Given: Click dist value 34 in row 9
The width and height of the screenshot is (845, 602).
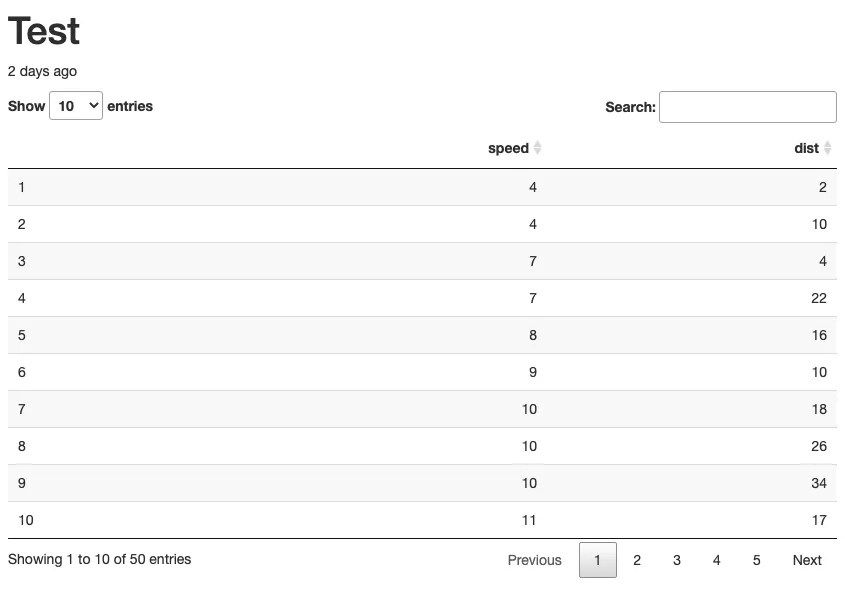Looking at the screenshot, I should 818,483.
